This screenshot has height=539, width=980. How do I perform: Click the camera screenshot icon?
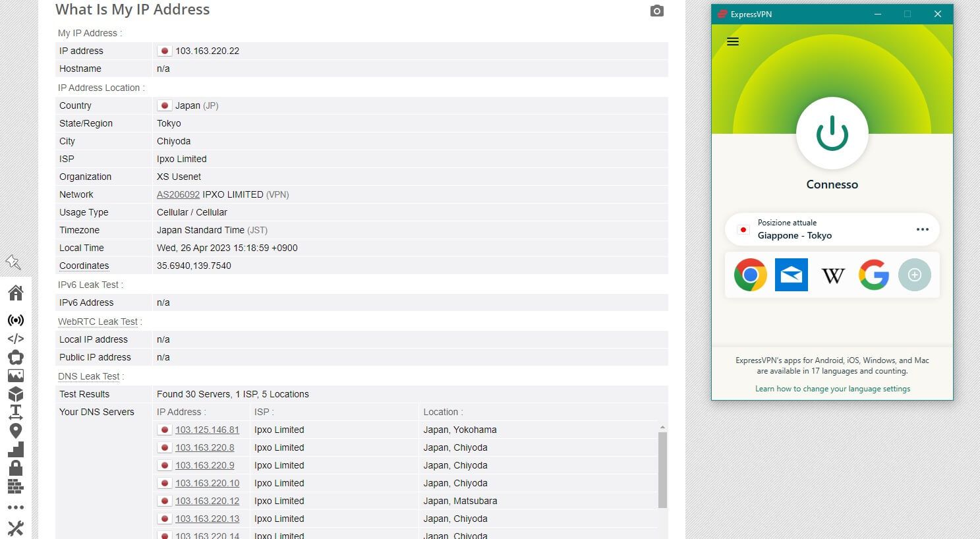click(x=656, y=11)
